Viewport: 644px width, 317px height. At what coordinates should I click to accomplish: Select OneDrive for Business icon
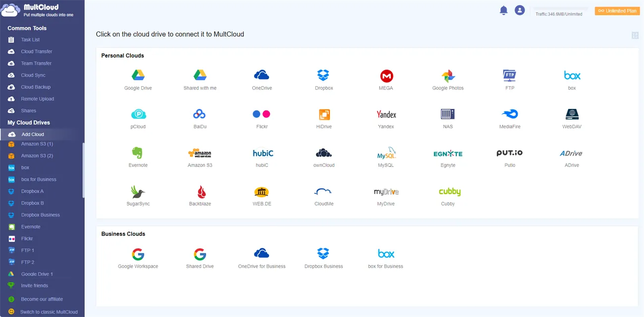click(x=262, y=254)
